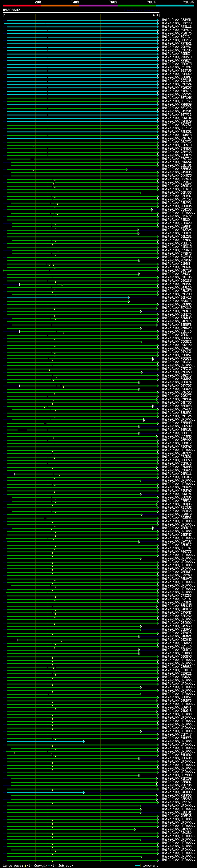This screenshot has height=868, width=197.
Task: Select the UniRef100_A8XPB2 entry
Action: click(177, 260)
